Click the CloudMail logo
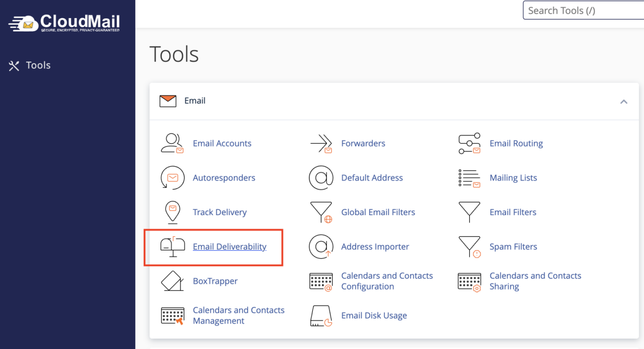Image resolution: width=644 pixels, height=349 pixels. [x=65, y=23]
